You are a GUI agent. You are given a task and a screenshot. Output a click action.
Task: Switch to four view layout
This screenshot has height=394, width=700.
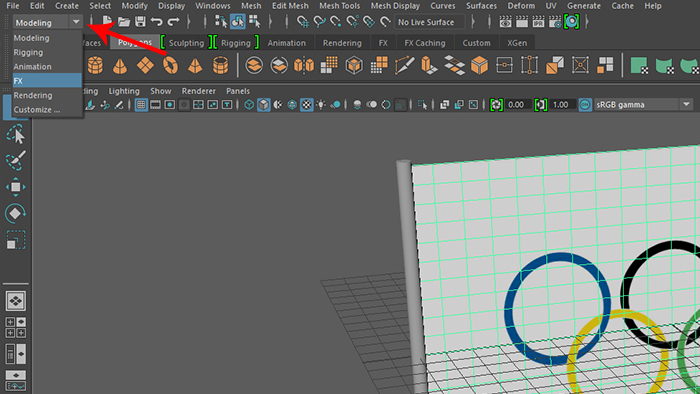pos(16,327)
